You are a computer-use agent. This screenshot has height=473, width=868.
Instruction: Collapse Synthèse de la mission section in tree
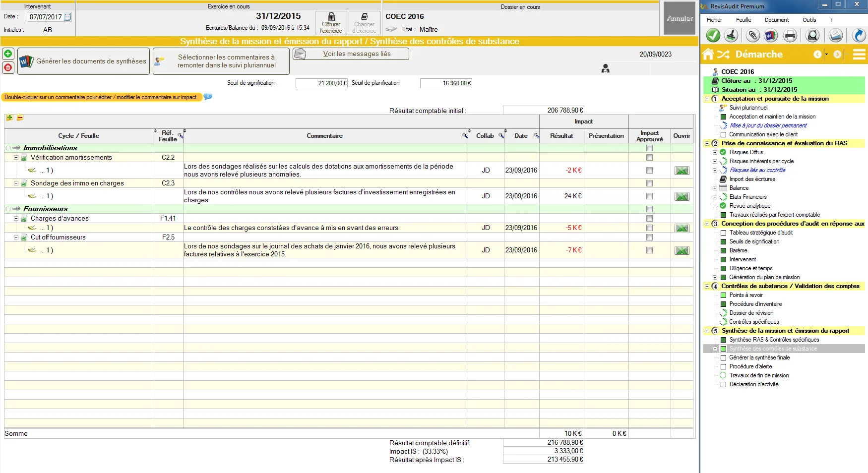707,331
